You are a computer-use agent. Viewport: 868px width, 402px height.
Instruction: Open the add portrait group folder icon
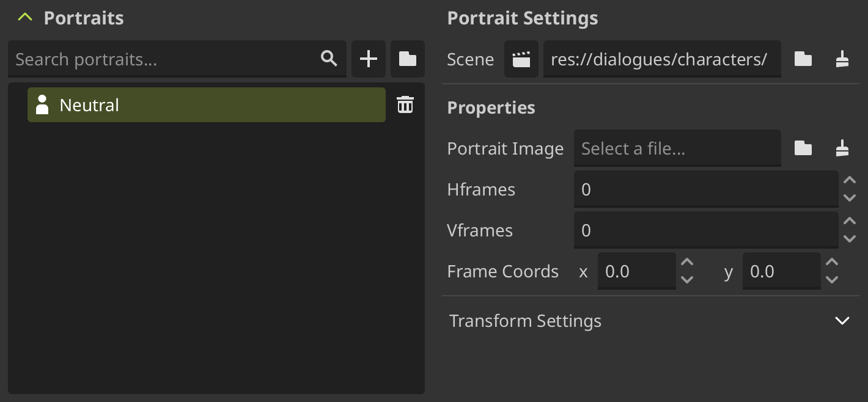407,59
